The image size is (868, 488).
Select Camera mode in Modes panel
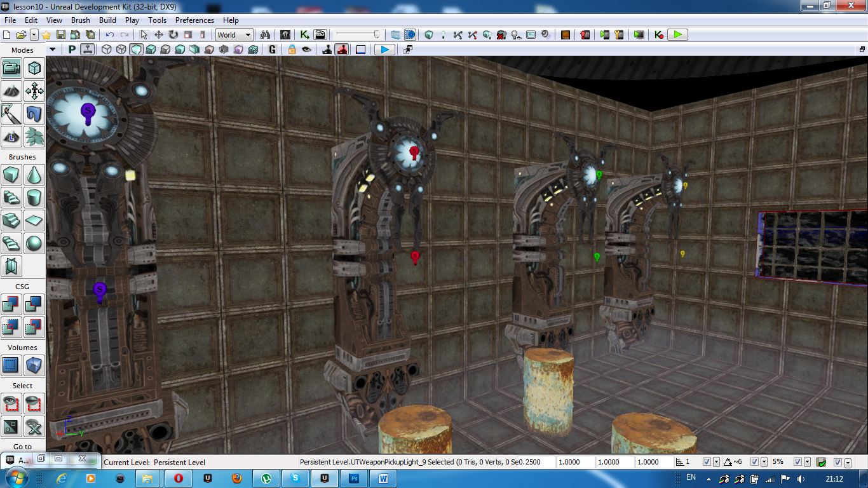11,68
